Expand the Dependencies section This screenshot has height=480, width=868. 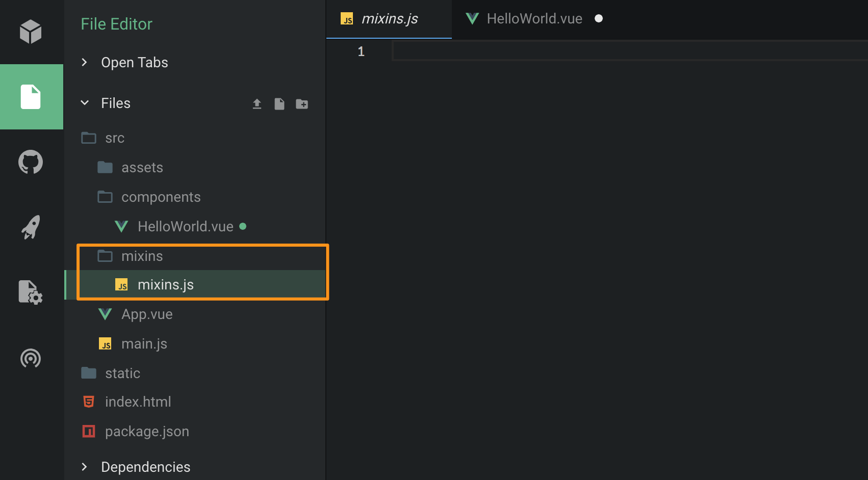point(136,467)
